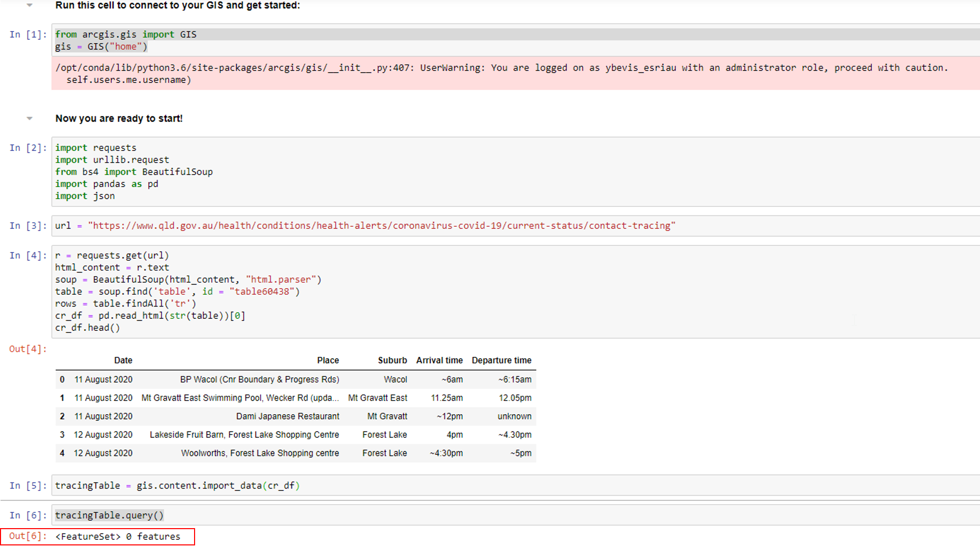Click the Out[4] output prompt

[28, 349]
